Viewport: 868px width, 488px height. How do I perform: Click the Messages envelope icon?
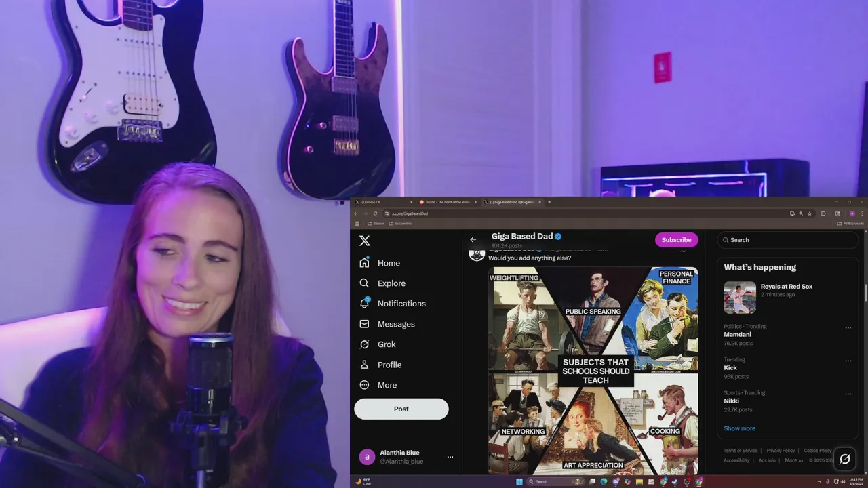coord(364,324)
